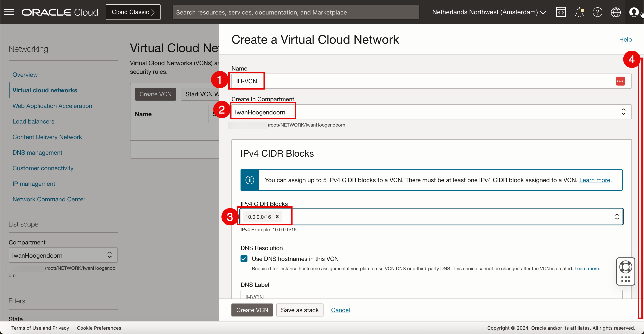
Task: Open the notifications bell
Action: [x=579, y=12]
